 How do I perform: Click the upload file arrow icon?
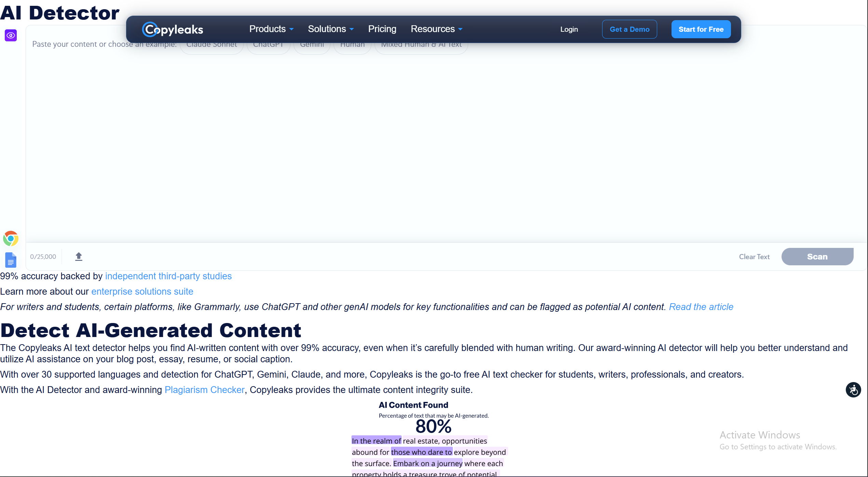tap(79, 256)
